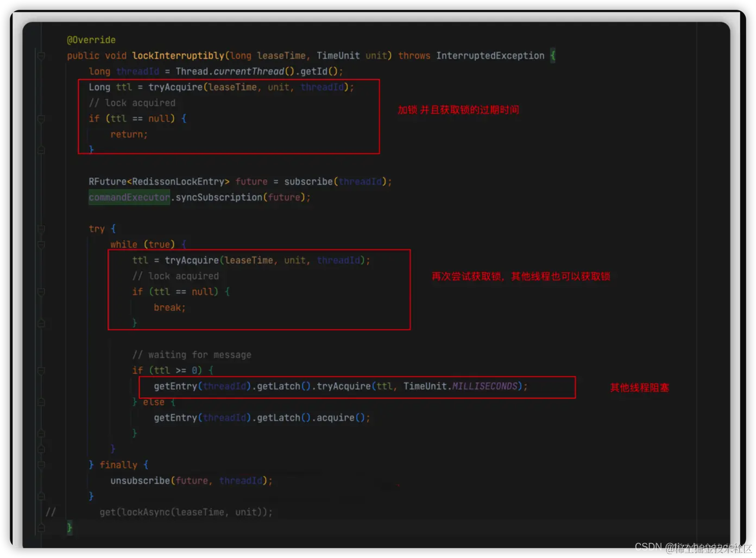Fold the finally block gutter marker
Viewport: 756px width, 558px height.
point(41,465)
